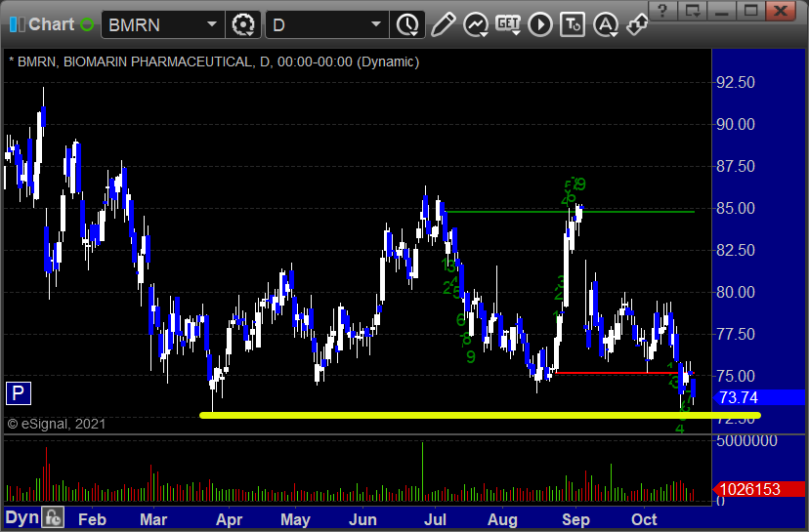
Task: Toggle the window linking arrows icon
Action: point(637,24)
